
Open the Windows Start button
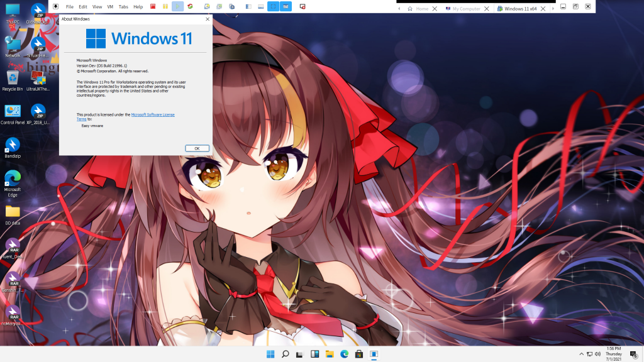coord(270,354)
